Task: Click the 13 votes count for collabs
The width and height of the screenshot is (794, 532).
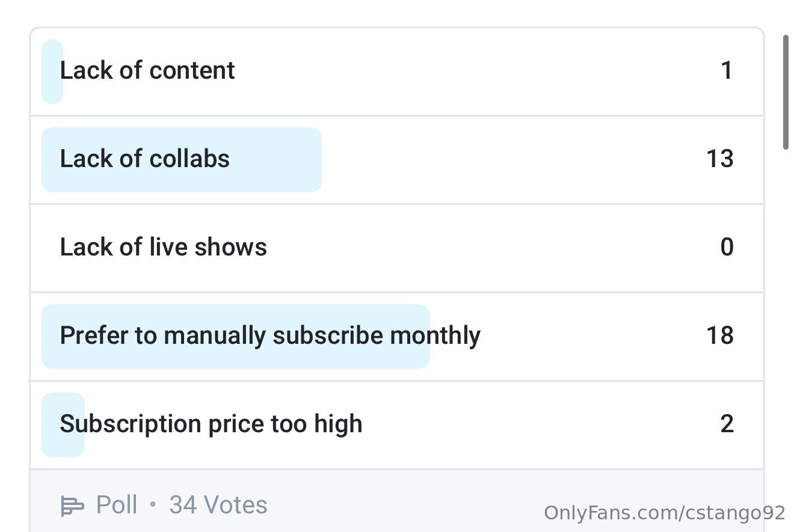Action: (720, 159)
